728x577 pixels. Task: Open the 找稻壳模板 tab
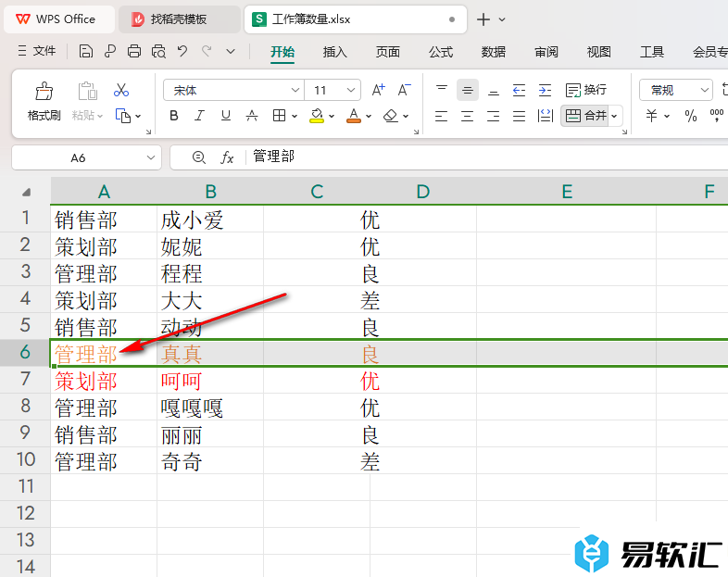(x=179, y=19)
